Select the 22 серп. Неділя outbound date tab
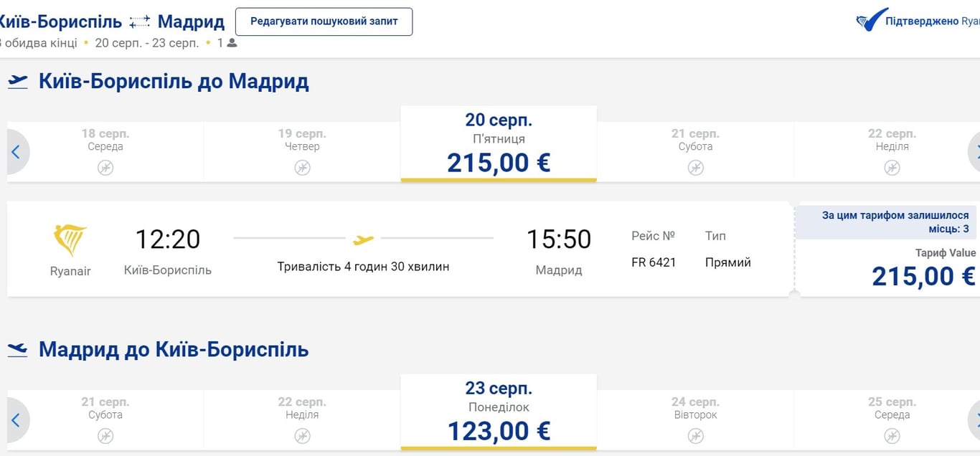980x456 pixels. point(892,151)
